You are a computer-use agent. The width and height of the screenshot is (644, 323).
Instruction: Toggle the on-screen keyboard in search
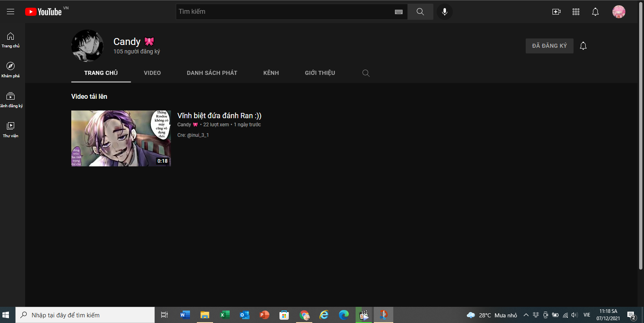(399, 12)
